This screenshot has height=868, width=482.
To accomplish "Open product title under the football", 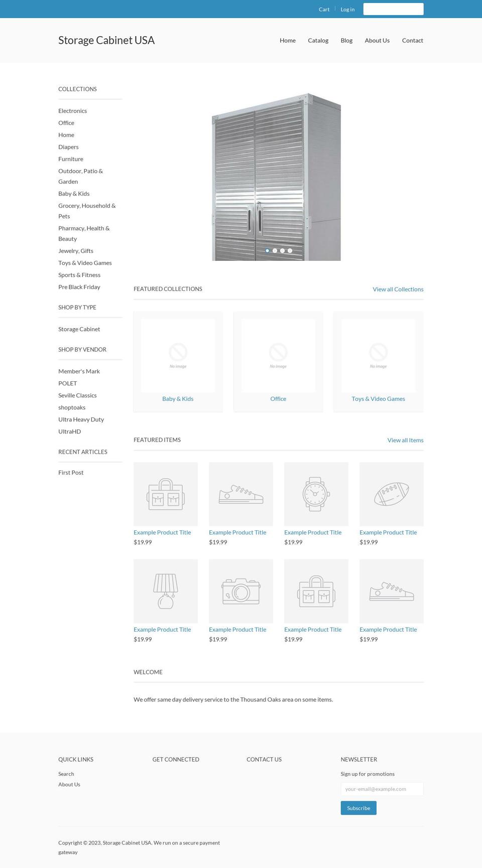I will point(388,533).
